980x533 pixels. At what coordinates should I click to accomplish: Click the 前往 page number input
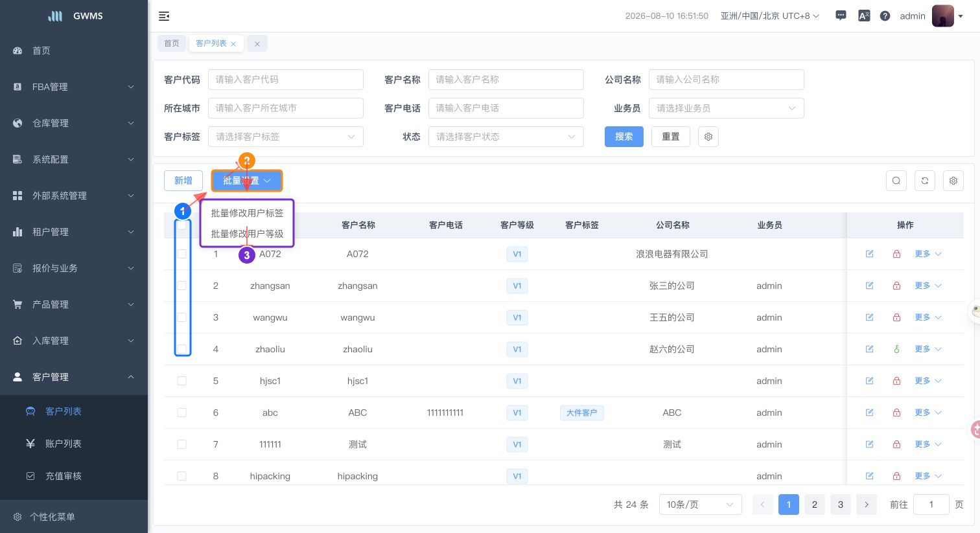(x=931, y=505)
